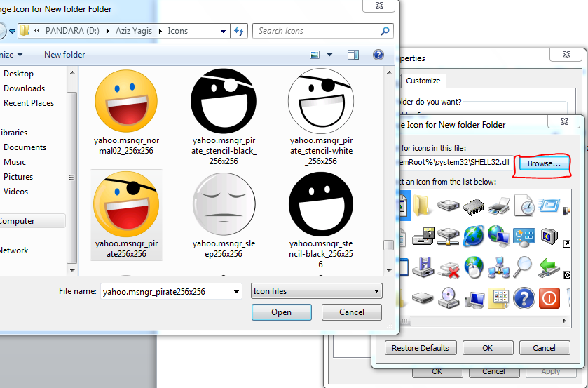This screenshot has width=588, height=388.
Task: Open the Icon files type dropdown
Action: pyautogui.click(x=317, y=291)
